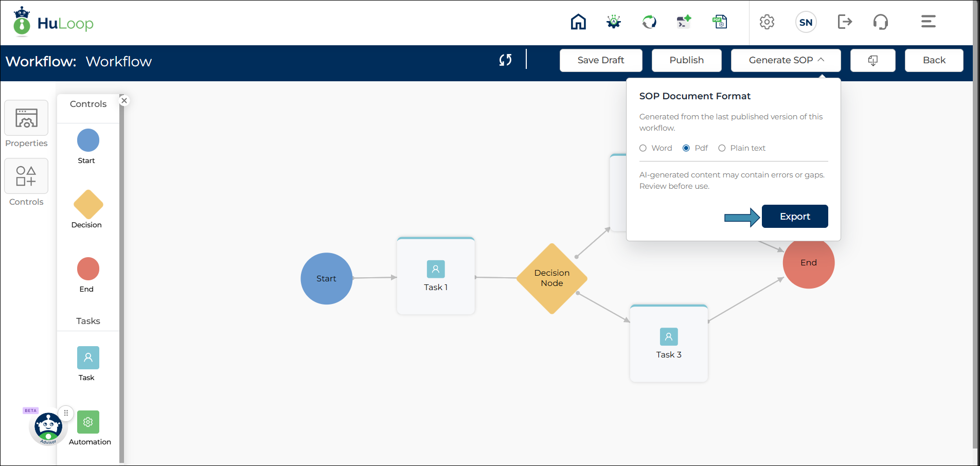
Task: Open the beta Advisor robot assistant
Action: pyautogui.click(x=48, y=428)
